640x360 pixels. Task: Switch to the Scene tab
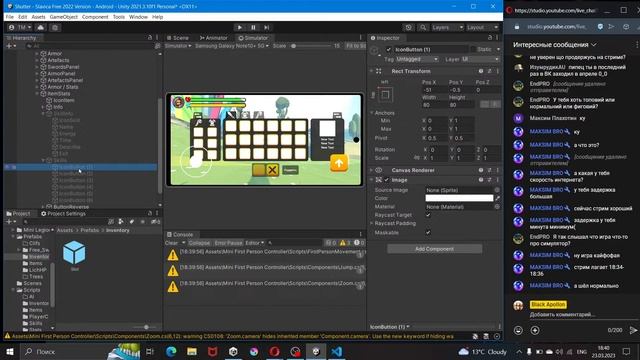point(178,38)
